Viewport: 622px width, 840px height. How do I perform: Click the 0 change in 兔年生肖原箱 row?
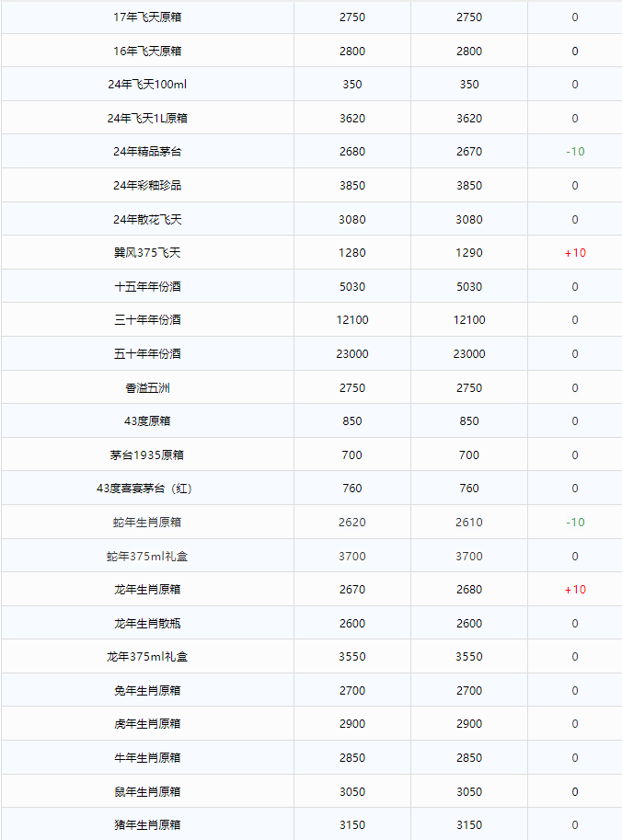point(575,691)
